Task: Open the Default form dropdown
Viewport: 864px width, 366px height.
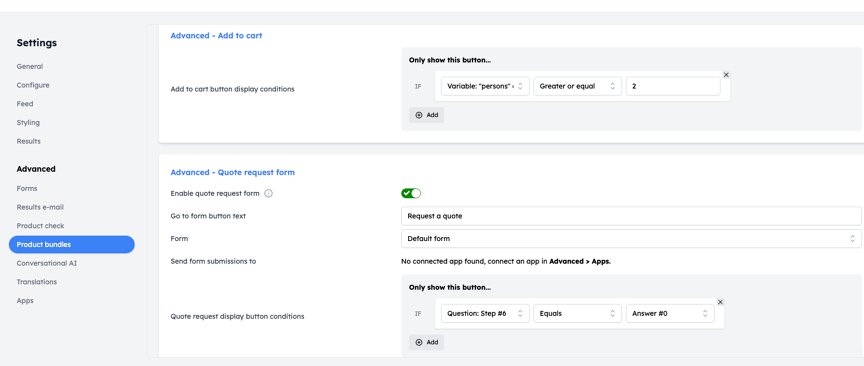Action: click(631, 239)
